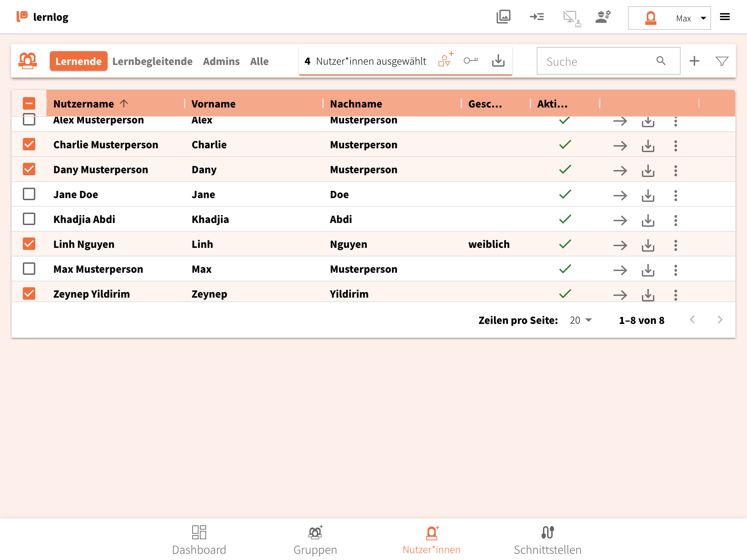Go to Gruppen in bottom navigation

pyautogui.click(x=315, y=540)
